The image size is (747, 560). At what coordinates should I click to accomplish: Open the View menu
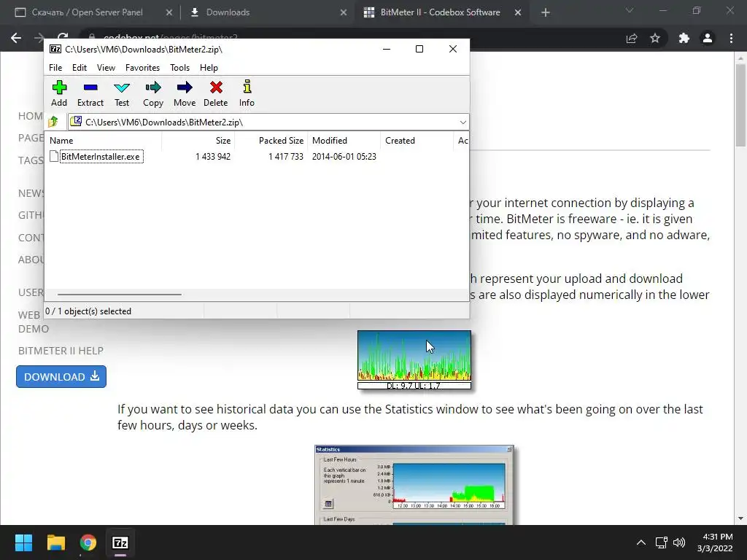(106, 68)
